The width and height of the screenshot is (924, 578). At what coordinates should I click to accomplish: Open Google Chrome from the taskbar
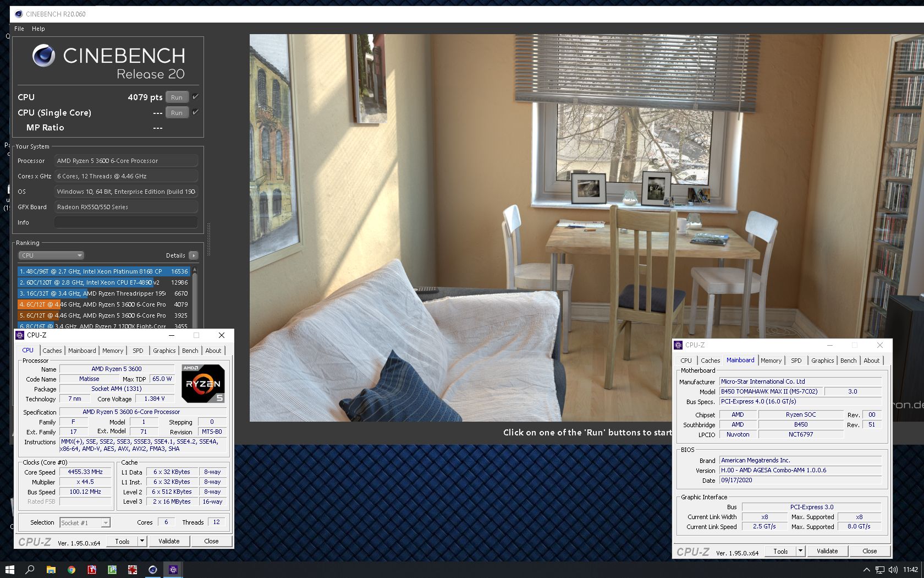71,570
